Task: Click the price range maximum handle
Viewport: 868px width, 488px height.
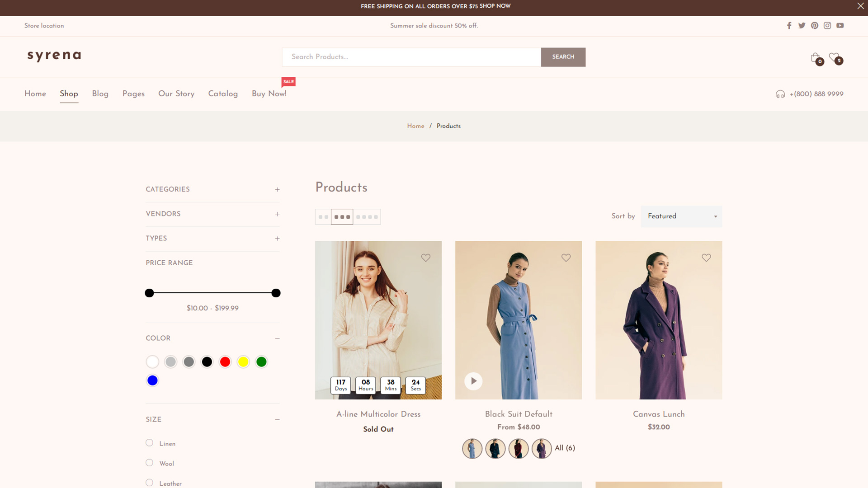Action: (x=276, y=293)
